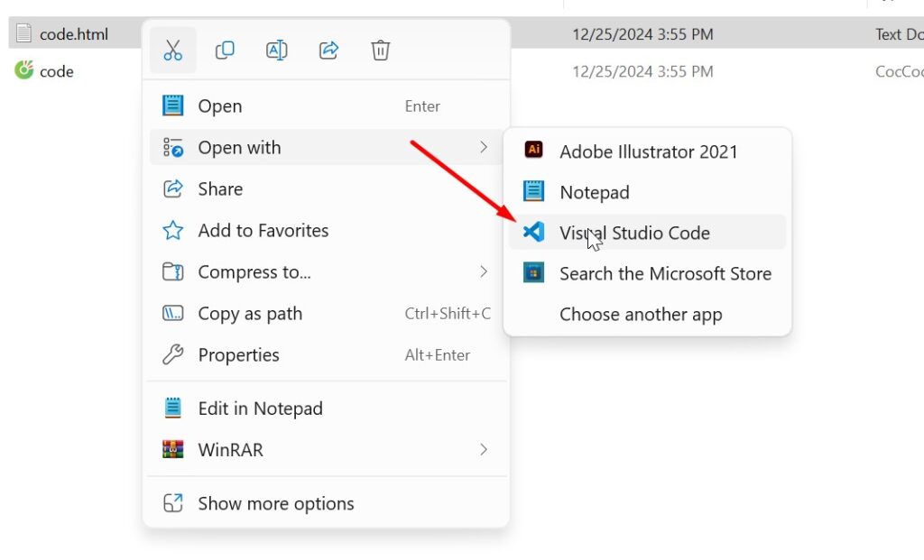Expand the WinRAR submenu arrow
The height and width of the screenshot is (560, 924).
tap(484, 449)
